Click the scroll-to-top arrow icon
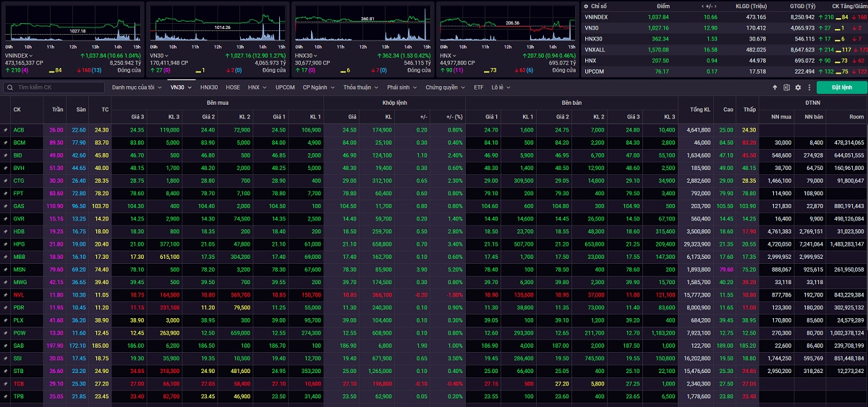 coord(775,87)
